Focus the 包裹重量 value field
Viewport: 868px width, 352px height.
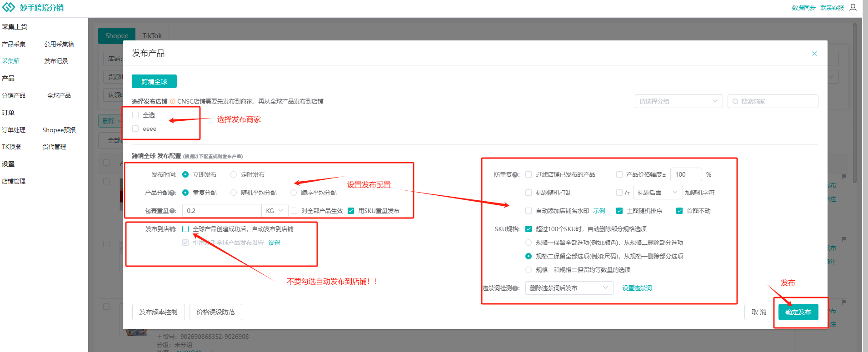point(222,211)
